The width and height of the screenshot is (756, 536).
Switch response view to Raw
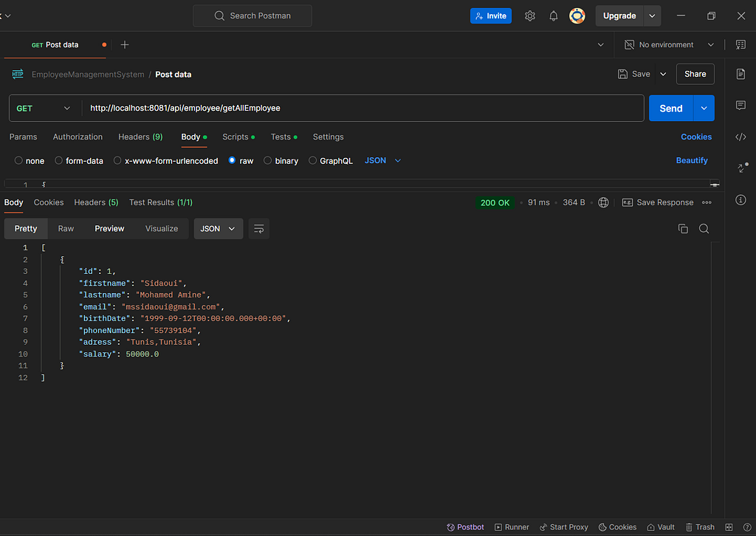click(x=66, y=228)
